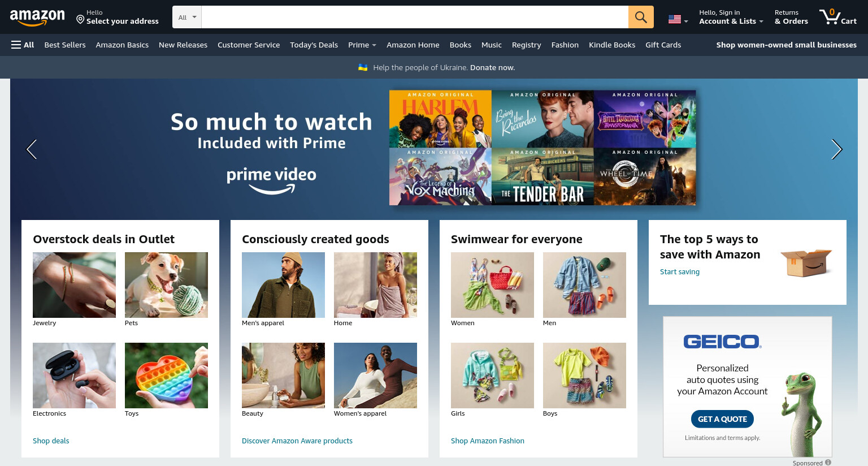Select the Electronics earbuds image
Screen dimensions: 868x466
coord(74,376)
